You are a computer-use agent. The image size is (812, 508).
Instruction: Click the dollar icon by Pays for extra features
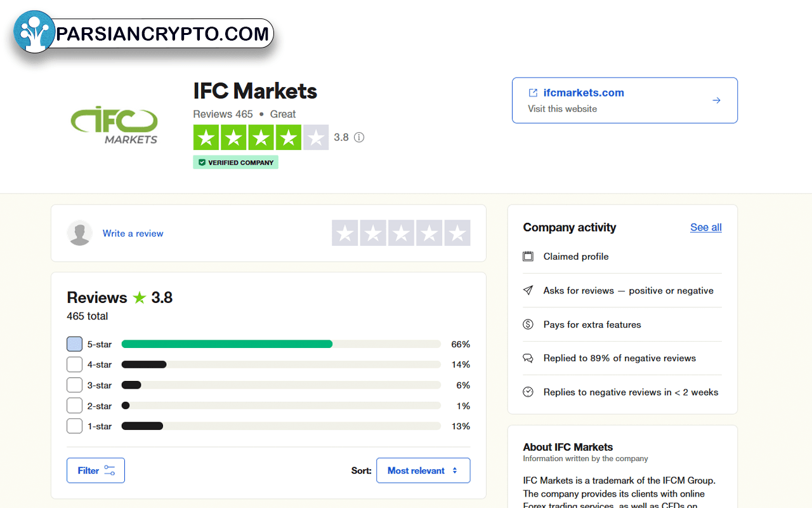click(x=528, y=324)
